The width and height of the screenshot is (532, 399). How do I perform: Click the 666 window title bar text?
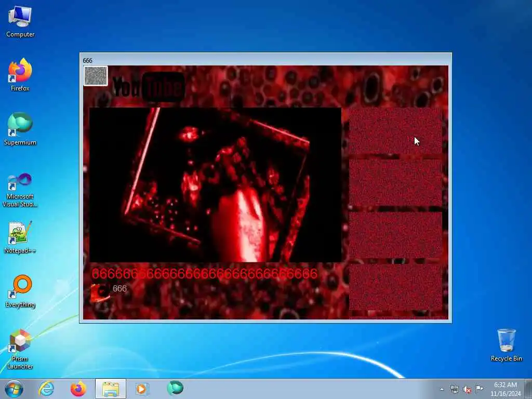[87, 60]
